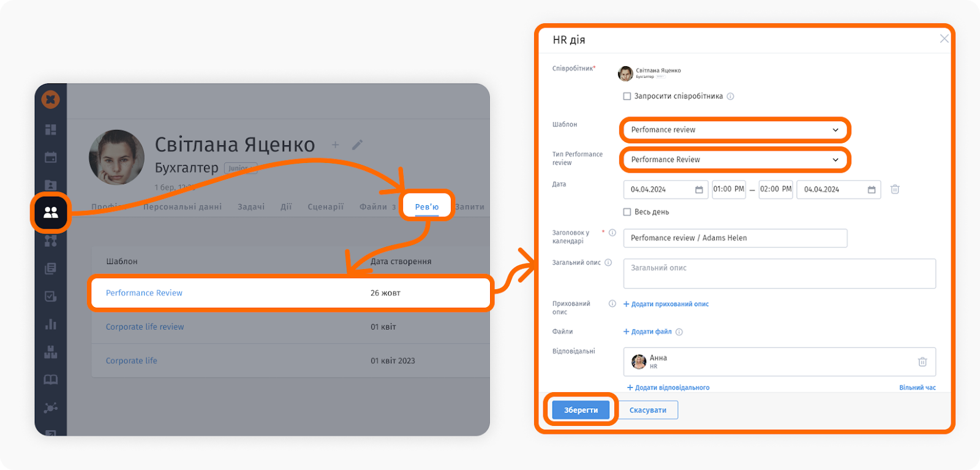Open the employees icon in sidebar
980x470 pixels.
[51, 212]
